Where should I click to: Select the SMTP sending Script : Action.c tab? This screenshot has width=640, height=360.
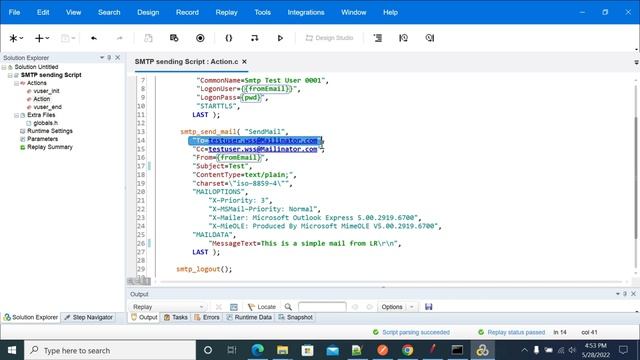(x=187, y=62)
